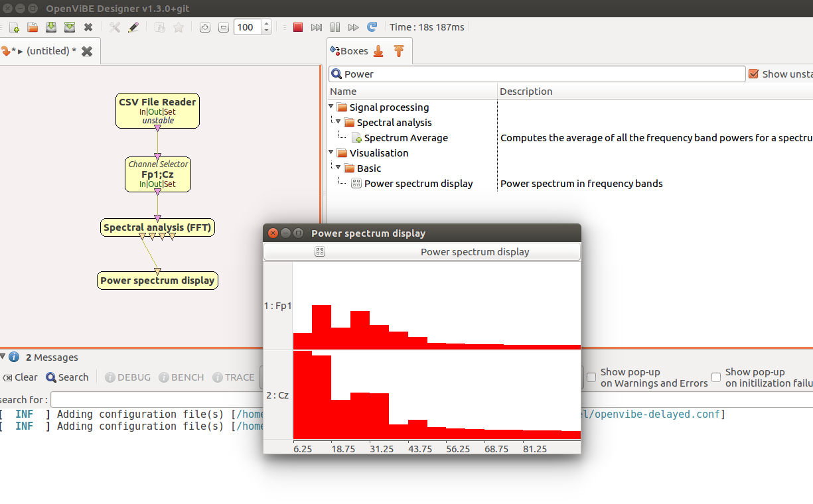Image resolution: width=813 pixels, height=504 pixels.
Task: Pause the scenario playback
Action: (x=335, y=27)
